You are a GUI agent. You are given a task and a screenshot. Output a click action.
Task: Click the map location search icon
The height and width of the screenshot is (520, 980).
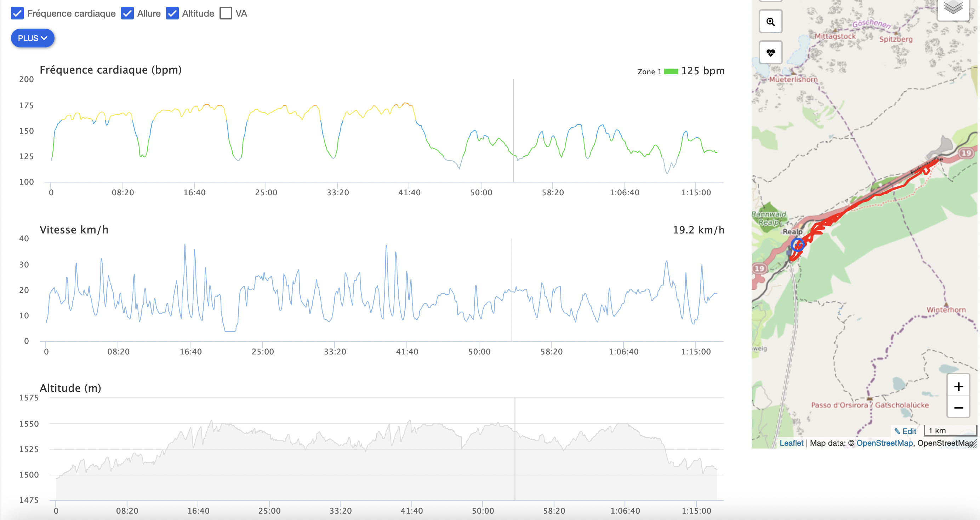click(x=770, y=22)
